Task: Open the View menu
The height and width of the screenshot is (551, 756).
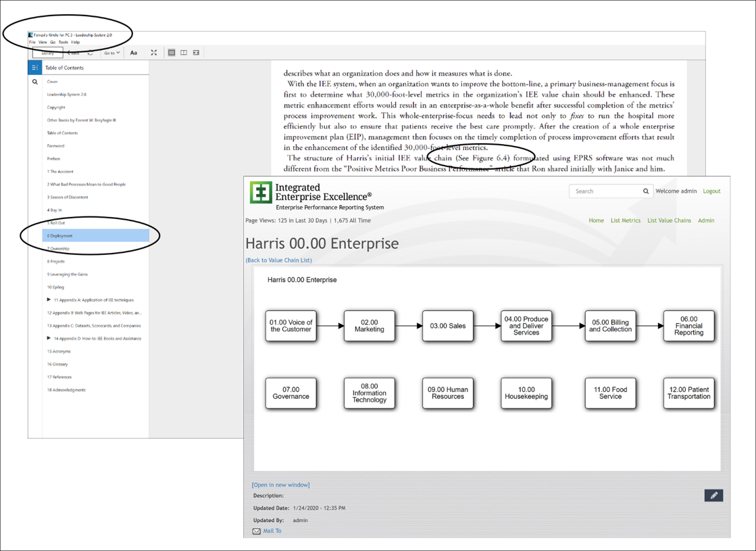Action: [43, 42]
